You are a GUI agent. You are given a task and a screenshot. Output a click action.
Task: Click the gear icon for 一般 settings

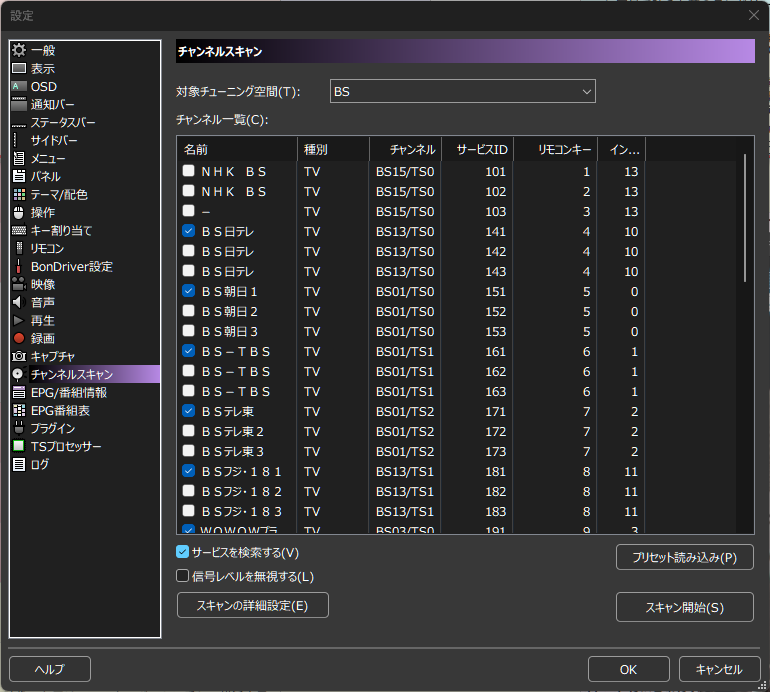[19, 50]
